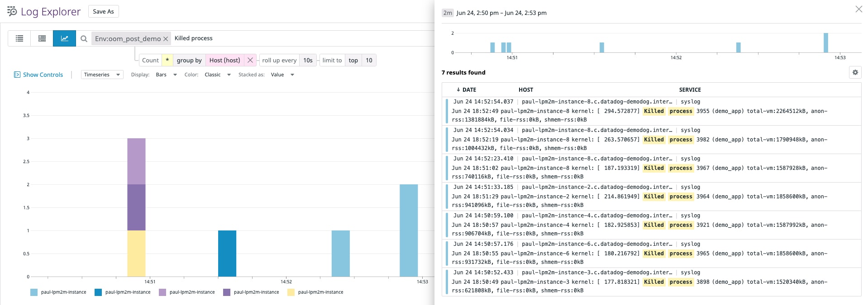
Task: Select the patterns view icon
Action: 42,38
